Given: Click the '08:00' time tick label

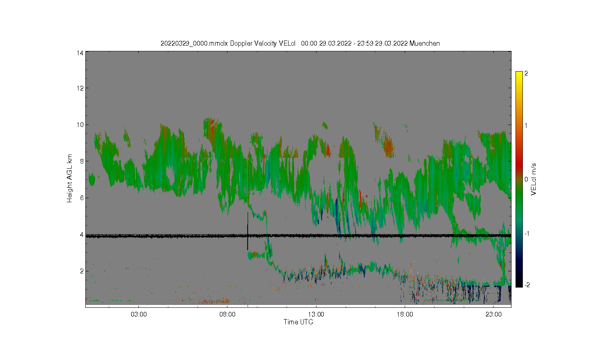Looking at the screenshot, I should coord(227,314).
